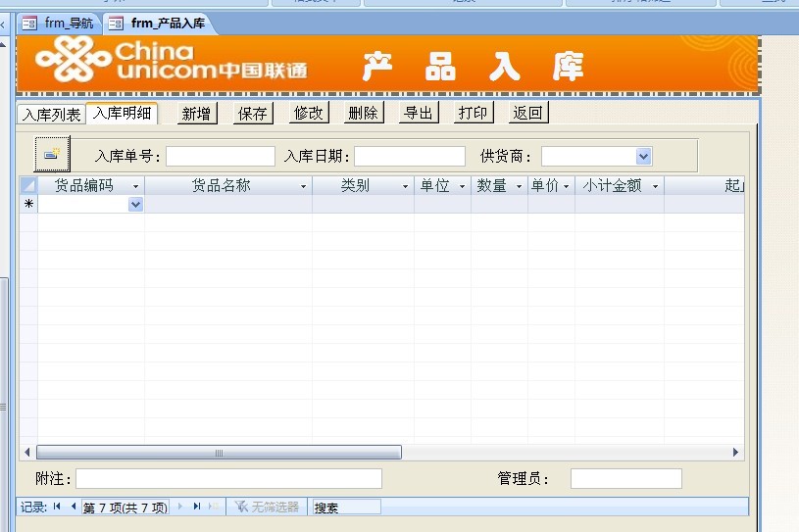799x532 pixels.
Task: Click into the 入库单号 text field
Action: click(221, 157)
